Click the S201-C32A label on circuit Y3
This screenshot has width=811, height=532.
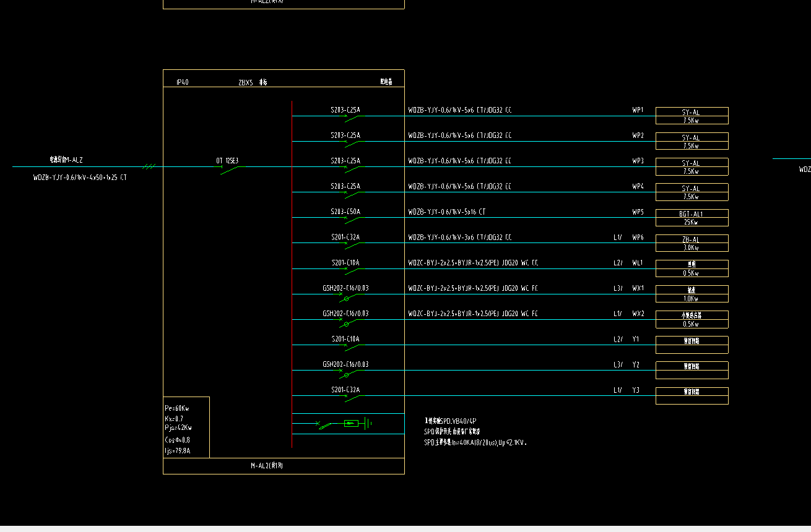point(345,390)
